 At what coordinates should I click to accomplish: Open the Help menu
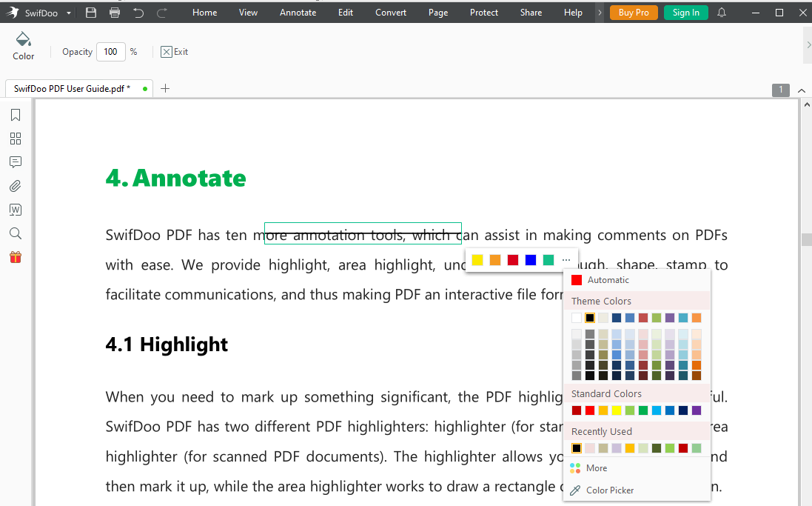573,13
